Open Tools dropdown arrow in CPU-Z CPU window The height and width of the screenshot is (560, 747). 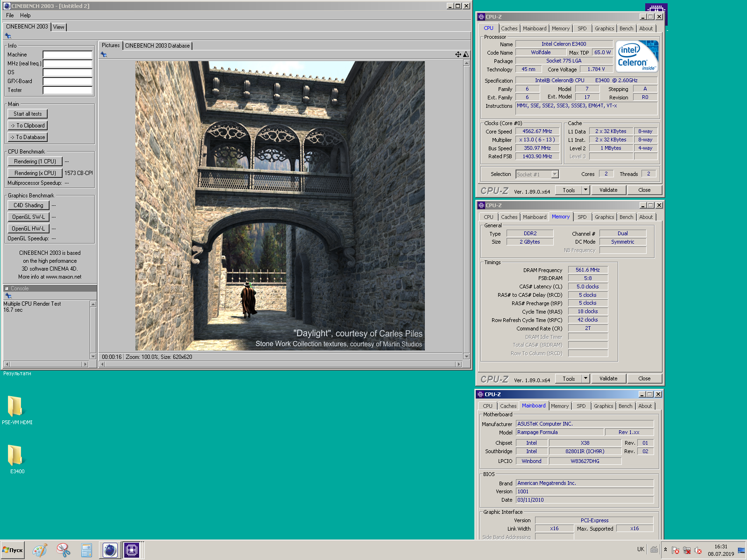(x=586, y=190)
